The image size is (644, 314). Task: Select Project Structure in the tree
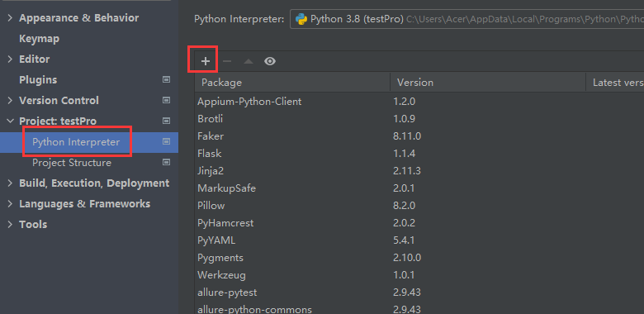tap(72, 163)
